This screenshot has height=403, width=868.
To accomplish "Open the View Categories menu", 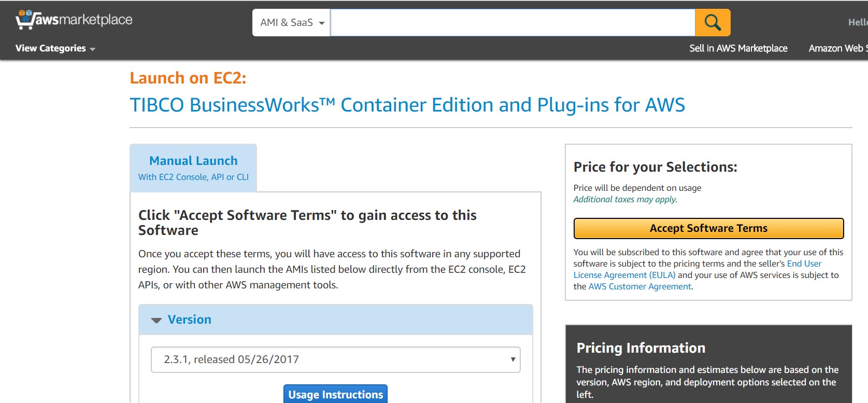I will point(51,48).
